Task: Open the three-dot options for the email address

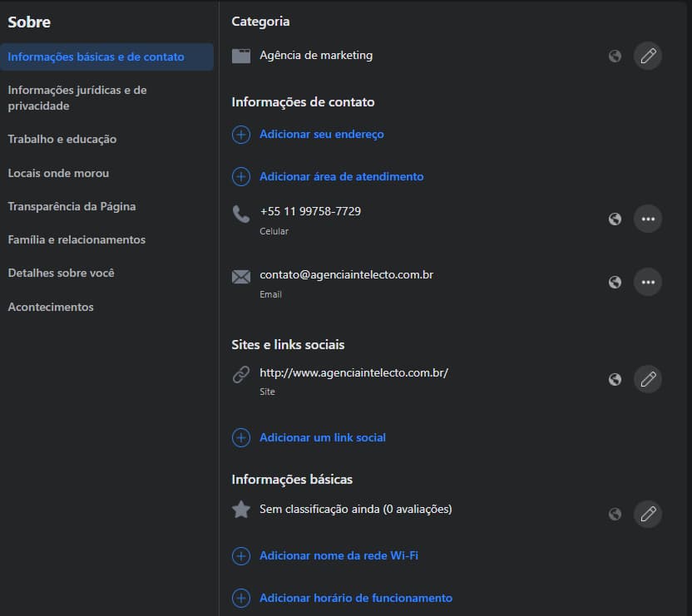Action: pos(648,282)
